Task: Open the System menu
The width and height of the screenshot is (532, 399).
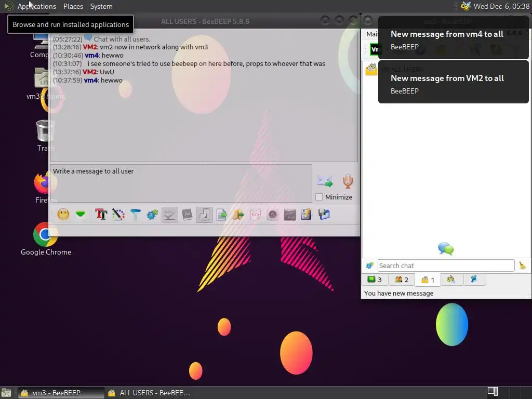Action: tap(101, 6)
